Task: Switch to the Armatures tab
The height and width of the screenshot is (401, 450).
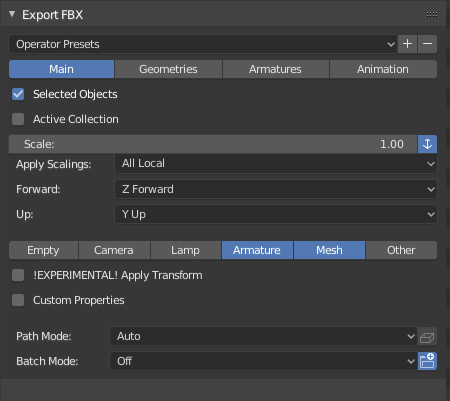Action: click(x=275, y=69)
